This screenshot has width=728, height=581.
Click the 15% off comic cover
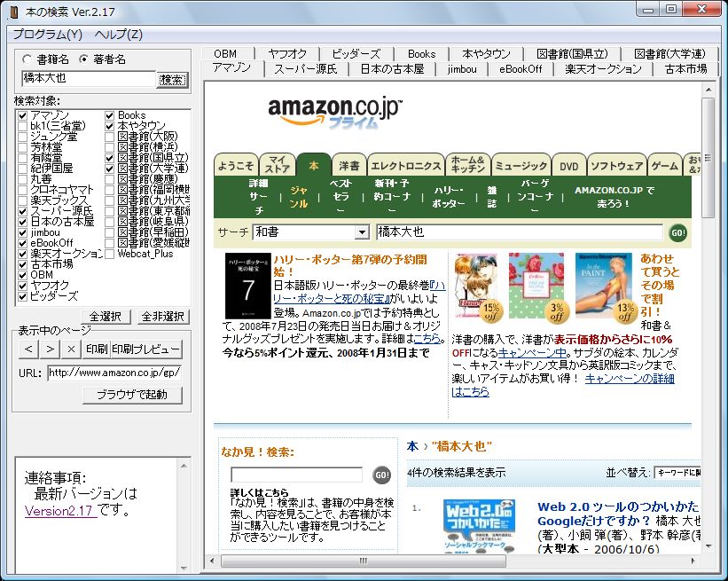(476, 285)
